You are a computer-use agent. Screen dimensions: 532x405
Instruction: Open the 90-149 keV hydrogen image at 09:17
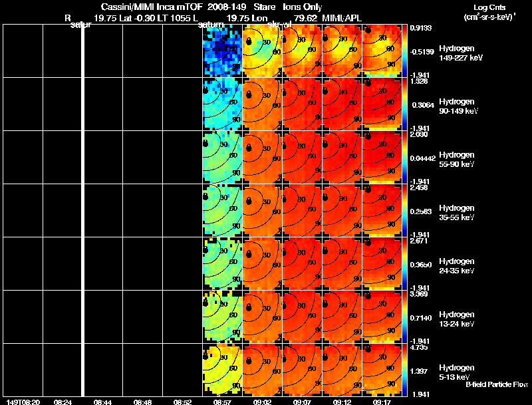click(x=382, y=104)
